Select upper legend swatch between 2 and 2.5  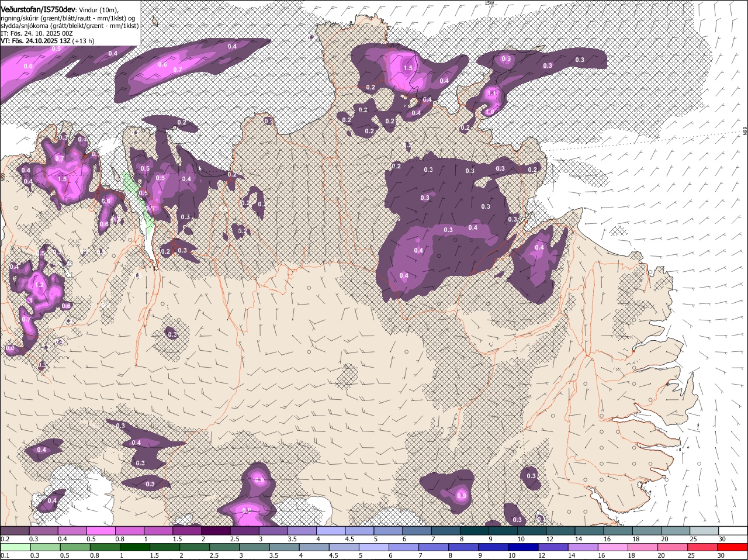216,530
